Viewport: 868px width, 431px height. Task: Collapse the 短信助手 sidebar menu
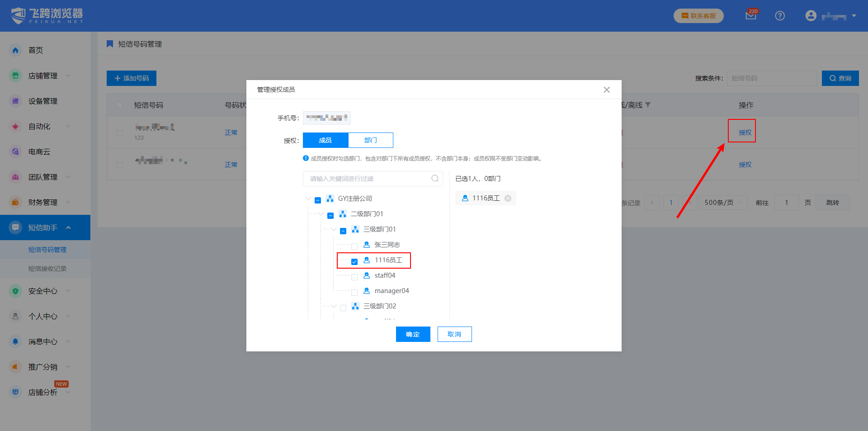(68, 227)
